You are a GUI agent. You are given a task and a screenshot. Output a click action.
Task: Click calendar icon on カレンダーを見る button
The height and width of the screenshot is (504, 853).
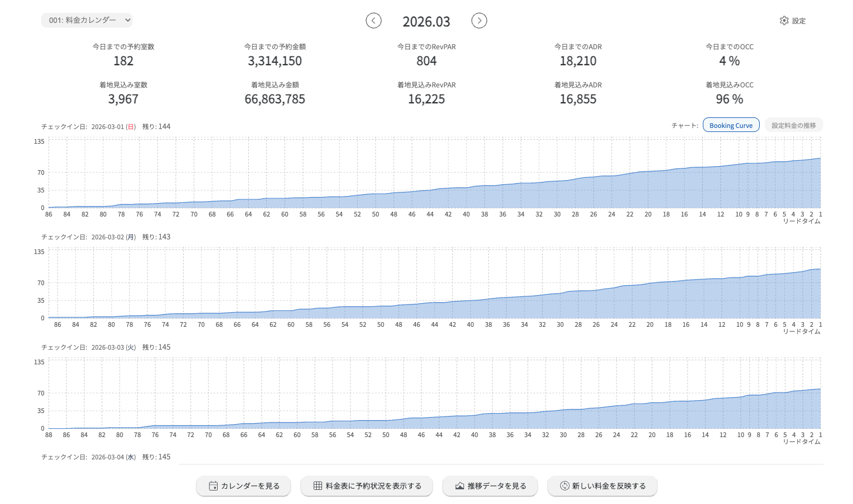click(214, 486)
